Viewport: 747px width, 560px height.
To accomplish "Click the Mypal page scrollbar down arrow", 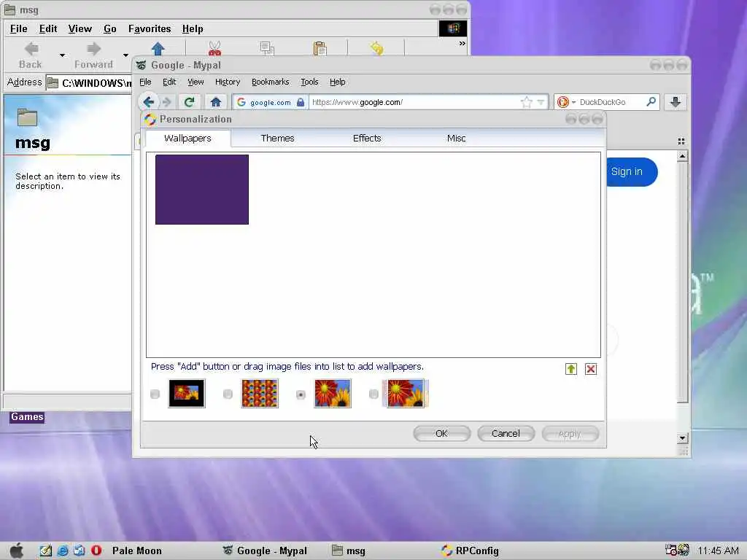I will (682, 438).
